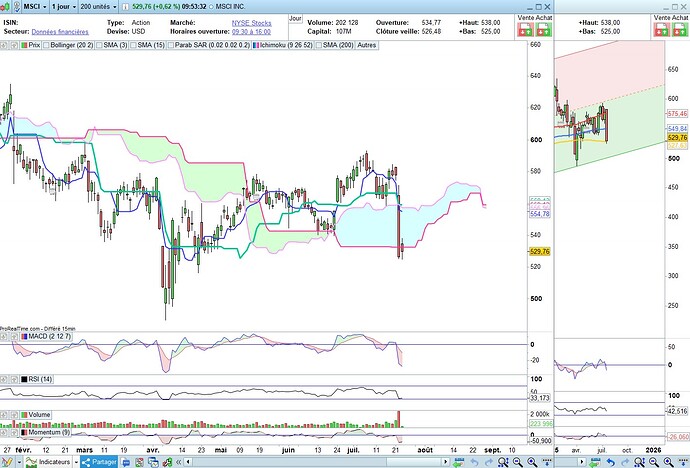Open the '09:30 à 16:00' hours link
The height and width of the screenshot is (468, 690).
[x=251, y=32]
